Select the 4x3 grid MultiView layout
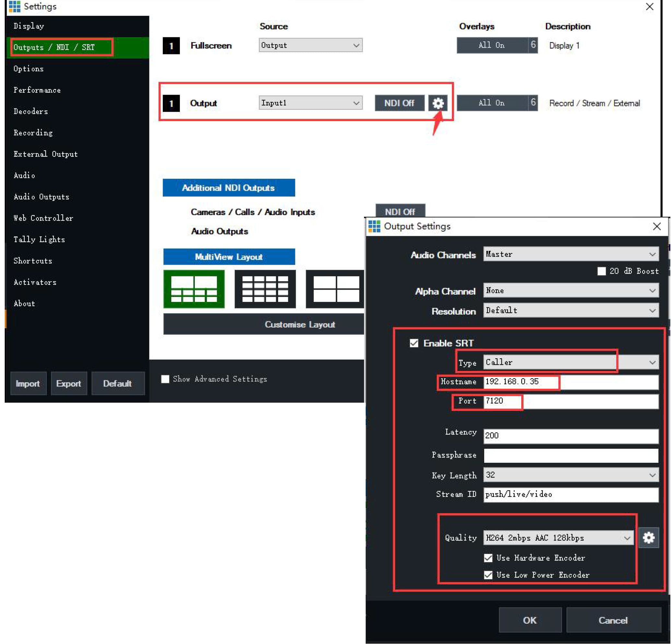Screen dimensions: 671x644 click(265, 289)
